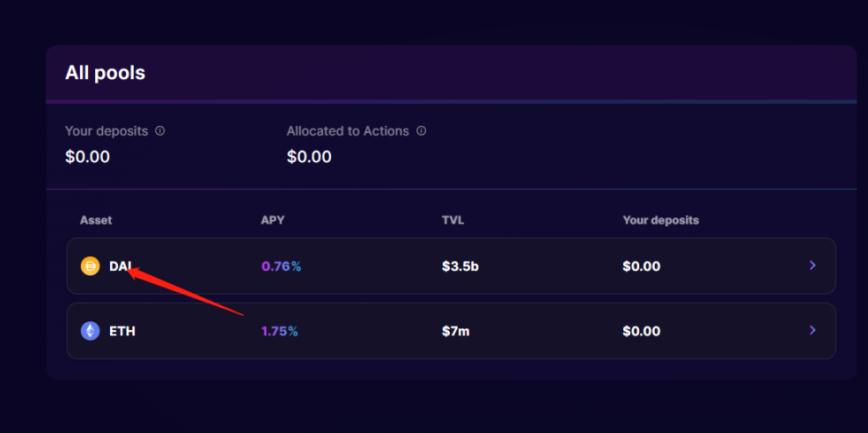868x433 pixels.
Task: Sort pools by Asset column header
Action: (96, 220)
